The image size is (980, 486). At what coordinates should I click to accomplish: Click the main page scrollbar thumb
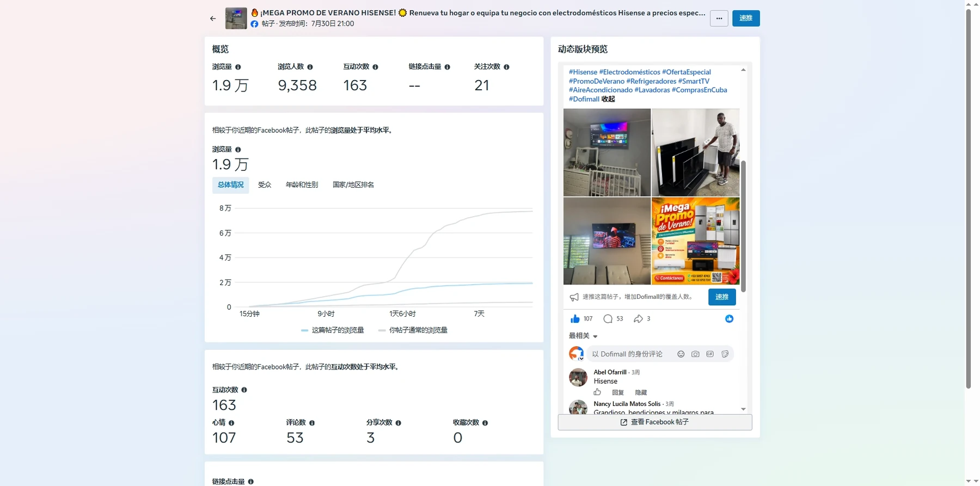pos(969,199)
